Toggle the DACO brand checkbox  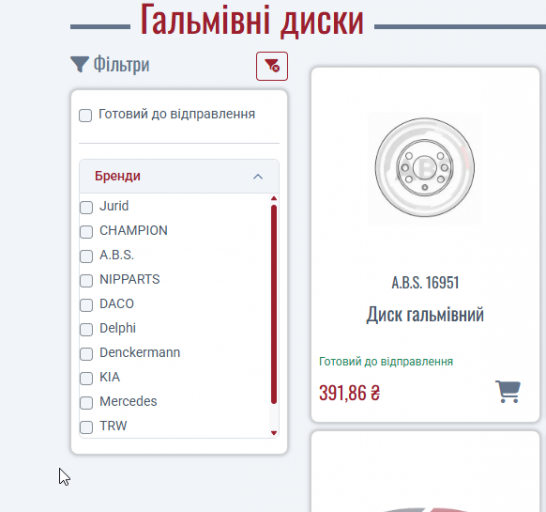click(x=86, y=305)
